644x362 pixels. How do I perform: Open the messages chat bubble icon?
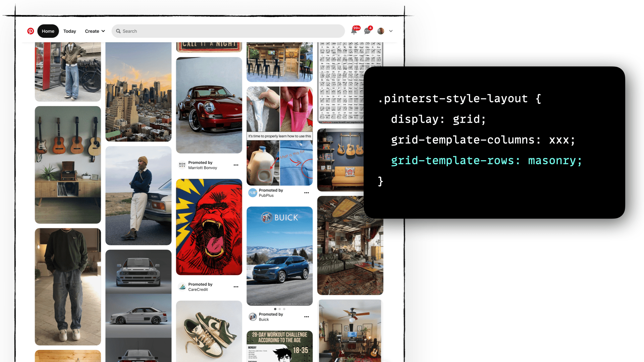tap(367, 31)
